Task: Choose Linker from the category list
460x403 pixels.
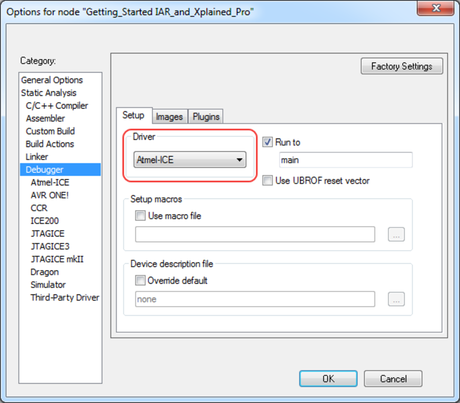Action: pyautogui.click(x=37, y=157)
